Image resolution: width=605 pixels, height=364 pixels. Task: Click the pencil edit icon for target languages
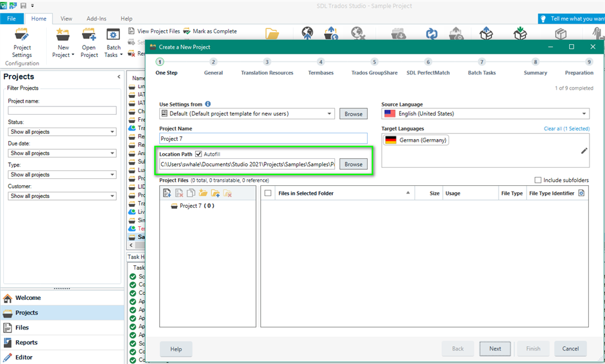point(584,151)
